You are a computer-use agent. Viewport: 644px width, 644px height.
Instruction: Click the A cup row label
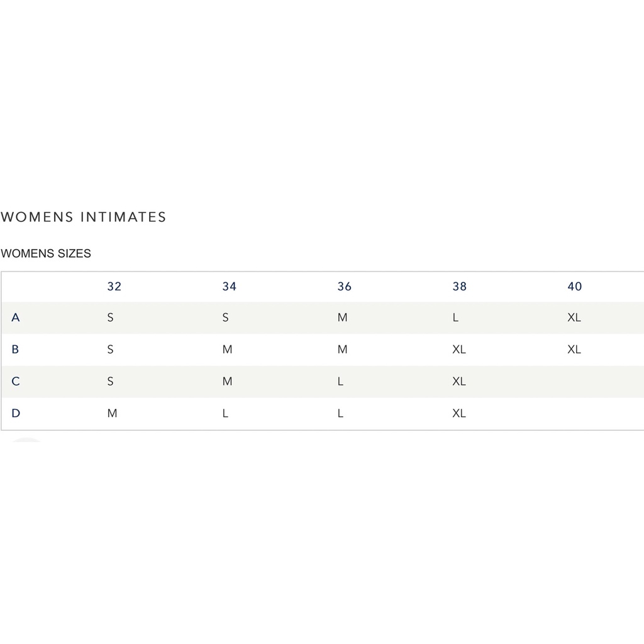click(x=16, y=318)
